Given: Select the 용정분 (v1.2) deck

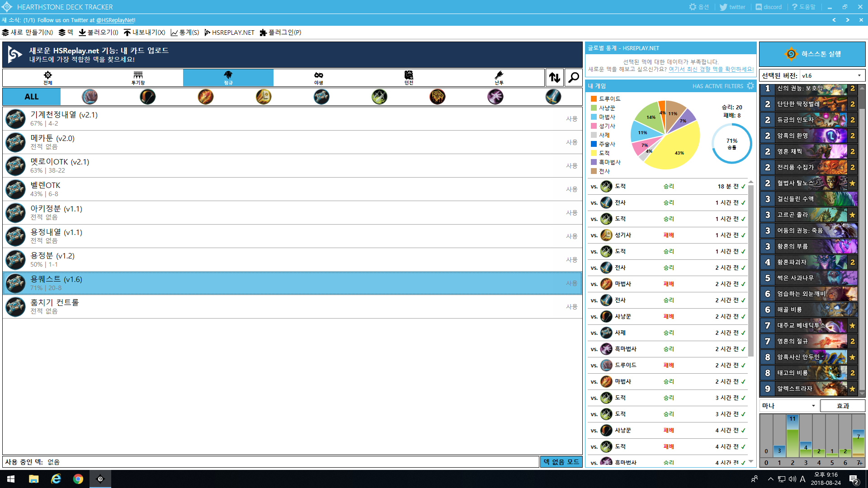Looking at the screenshot, I should (292, 260).
